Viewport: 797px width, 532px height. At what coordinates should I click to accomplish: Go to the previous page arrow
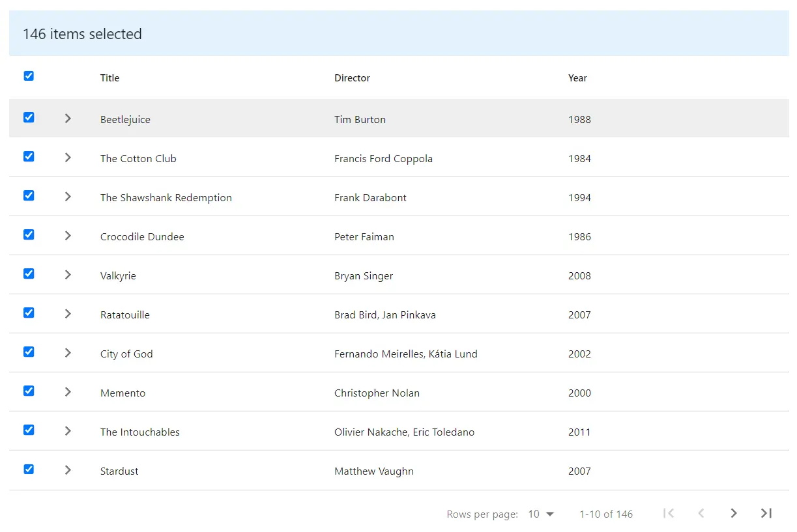coord(701,513)
